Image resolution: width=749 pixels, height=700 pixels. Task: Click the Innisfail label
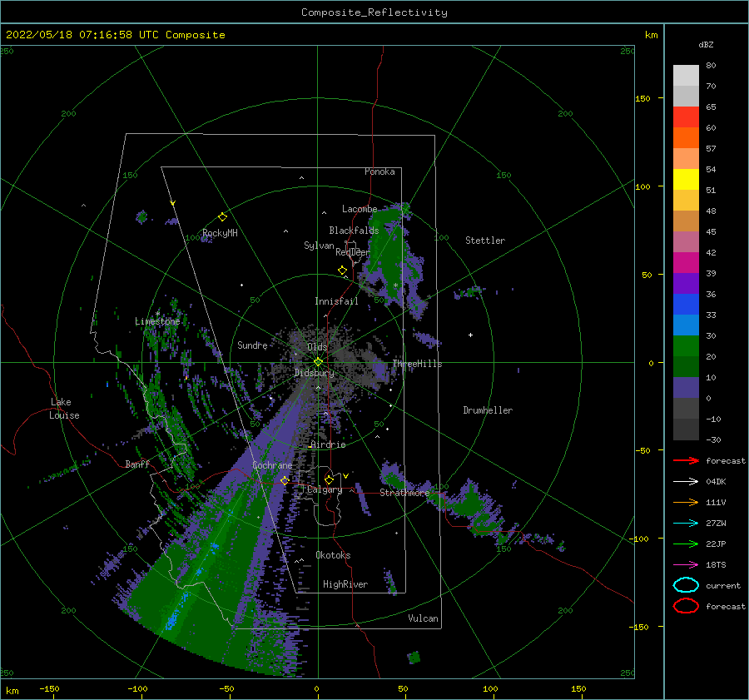coord(336,301)
